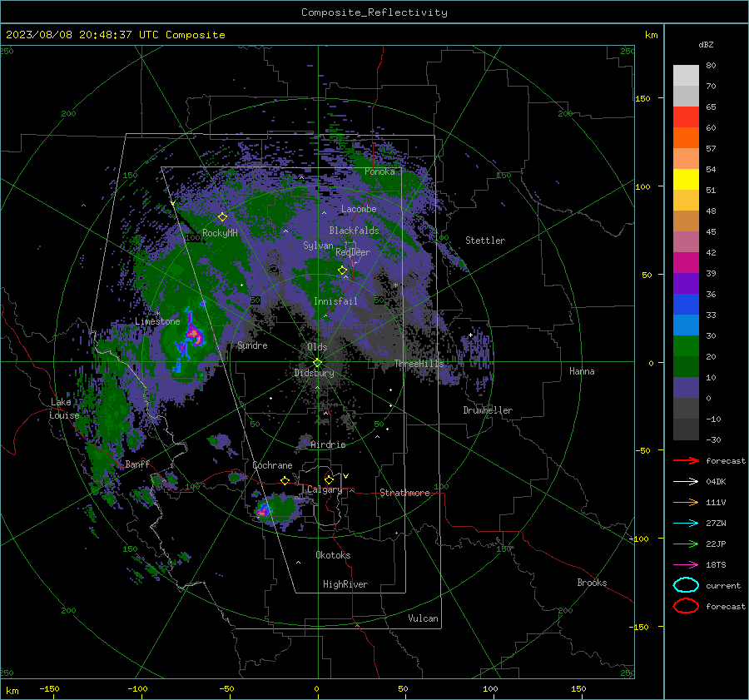Click the storm cell southwest of Calgary
The width and height of the screenshot is (749, 700).
coord(262,511)
